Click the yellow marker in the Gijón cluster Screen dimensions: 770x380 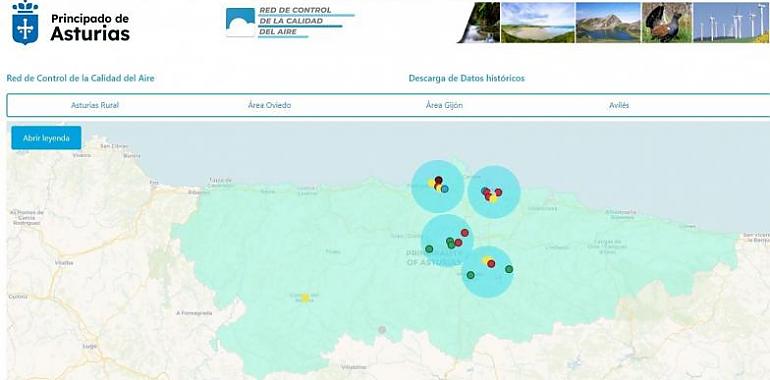(x=494, y=199)
